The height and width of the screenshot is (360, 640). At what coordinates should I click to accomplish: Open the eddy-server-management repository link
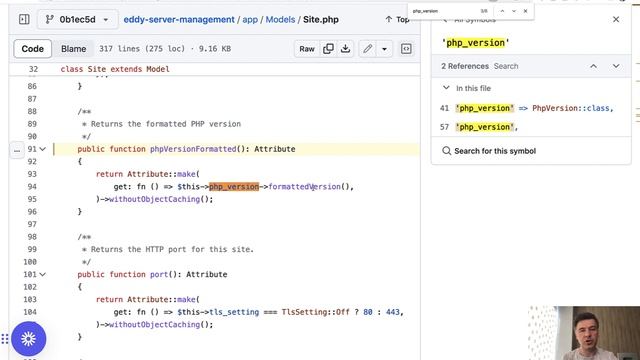179,20
